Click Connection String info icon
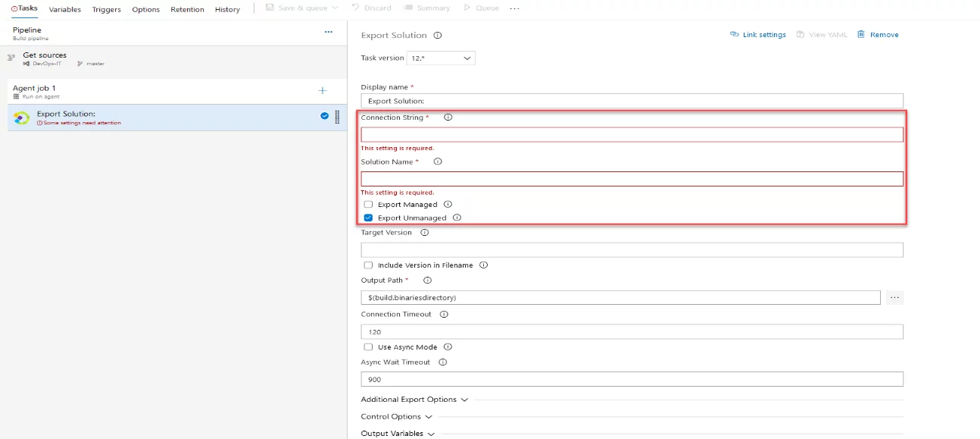The height and width of the screenshot is (439, 980). (448, 118)
